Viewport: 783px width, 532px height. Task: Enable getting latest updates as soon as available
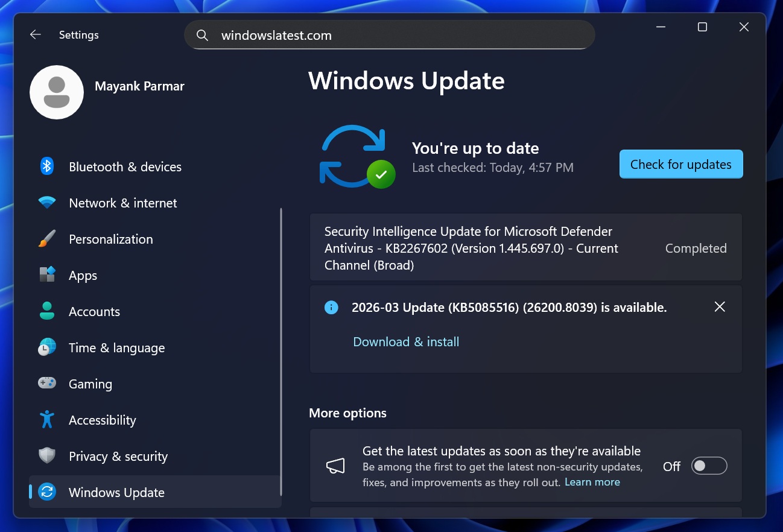(x=709, y=465)
